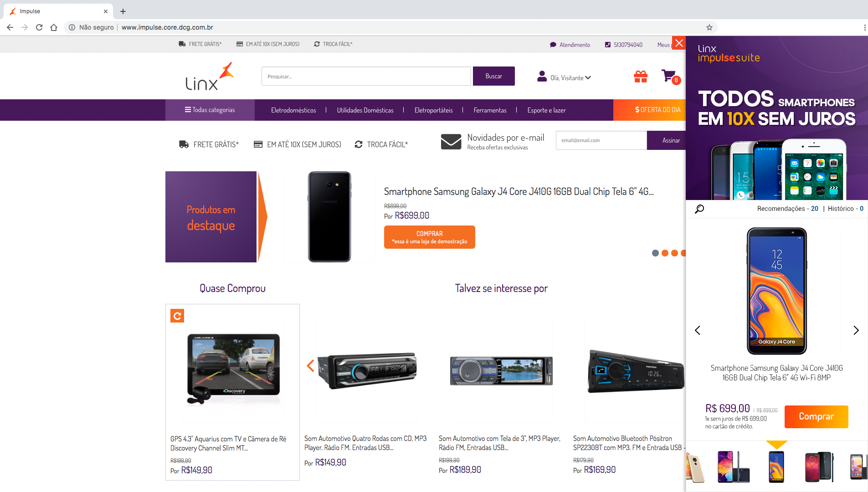Click the credit card icon beside 10x sem juros
868x492 pixels.
click(x=258, y=144)
